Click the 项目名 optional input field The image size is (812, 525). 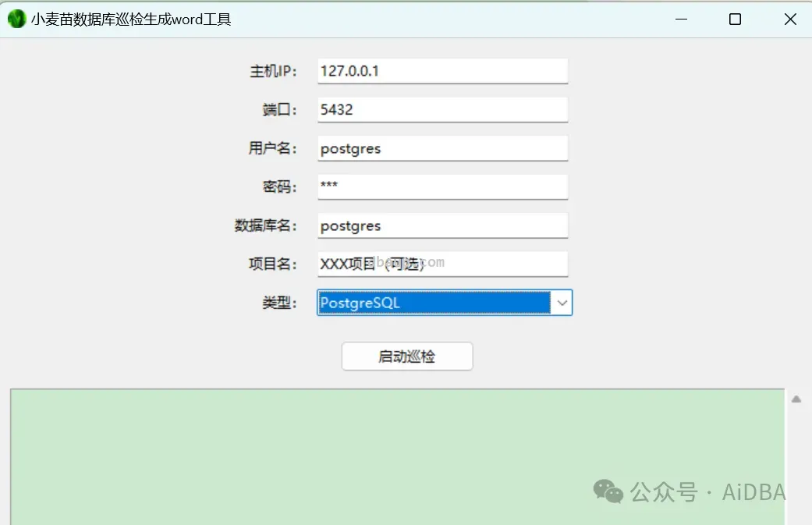click(443, 264)
